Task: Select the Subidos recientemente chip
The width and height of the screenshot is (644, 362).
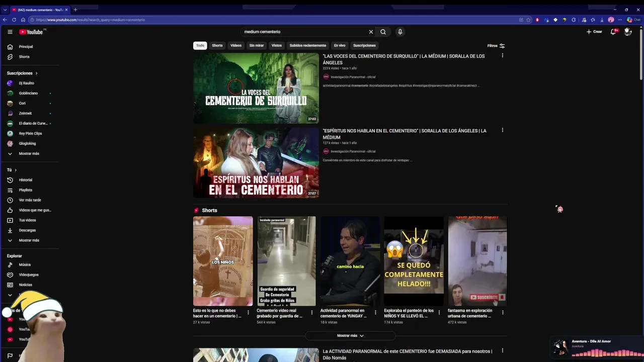Action: (308, 45)
